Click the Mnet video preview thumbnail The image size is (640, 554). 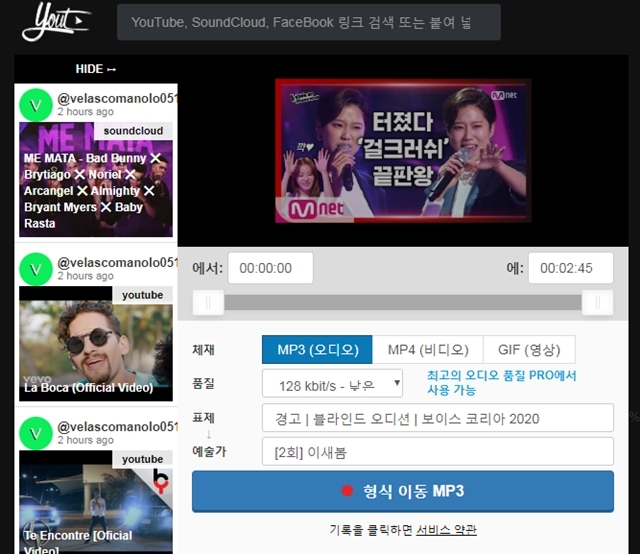pos(403,151)
